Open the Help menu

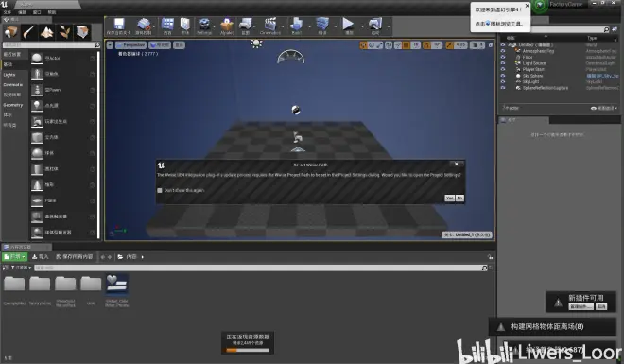52,12
